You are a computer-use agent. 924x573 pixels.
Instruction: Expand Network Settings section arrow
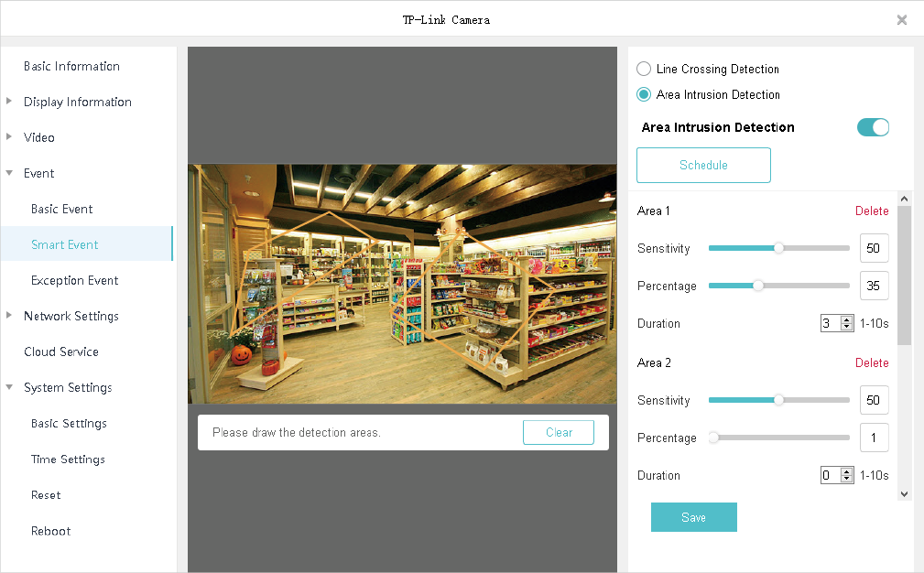coord(9,315)
